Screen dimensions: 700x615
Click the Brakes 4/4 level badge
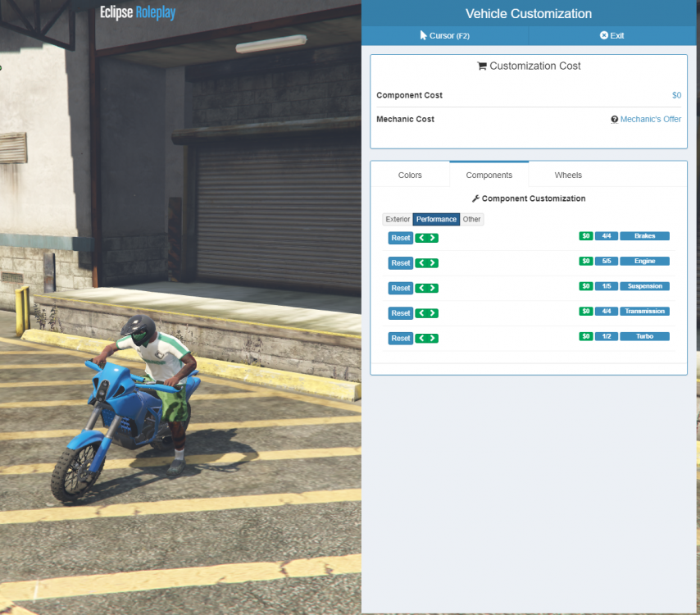tap(607, 236)
